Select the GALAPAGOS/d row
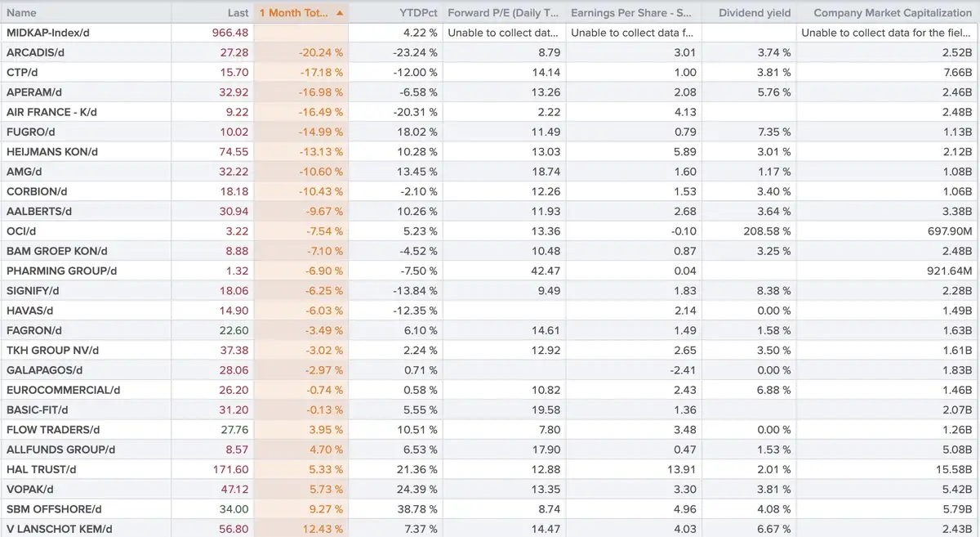980x537 pixels. coord(490,369)
